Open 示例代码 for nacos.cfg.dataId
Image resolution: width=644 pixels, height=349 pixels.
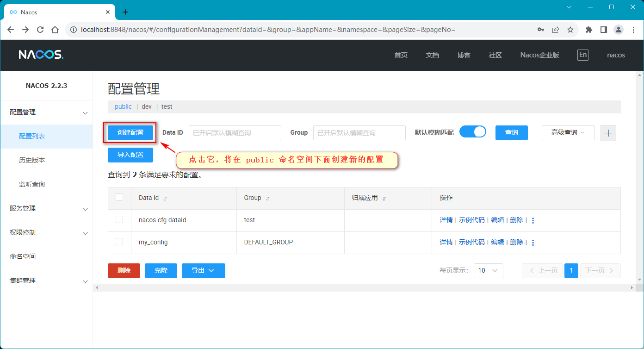(472, 220)
